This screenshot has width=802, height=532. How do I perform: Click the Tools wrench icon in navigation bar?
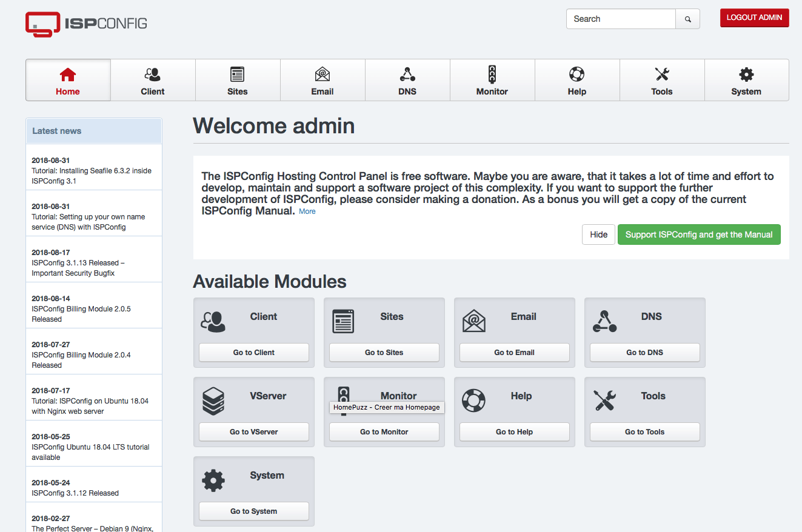tap(662, 75)
